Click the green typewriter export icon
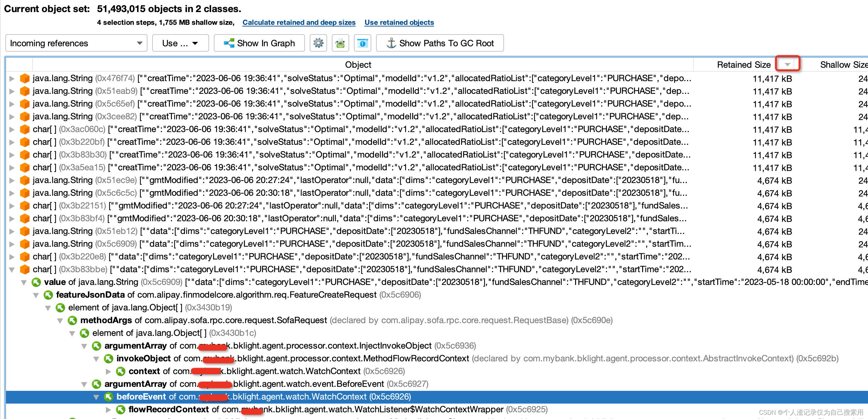This screenshot has width=868, height=419. [x=340, y=43]
